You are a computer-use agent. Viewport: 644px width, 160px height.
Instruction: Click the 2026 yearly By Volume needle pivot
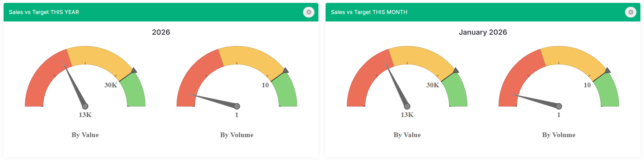point(237,106)
